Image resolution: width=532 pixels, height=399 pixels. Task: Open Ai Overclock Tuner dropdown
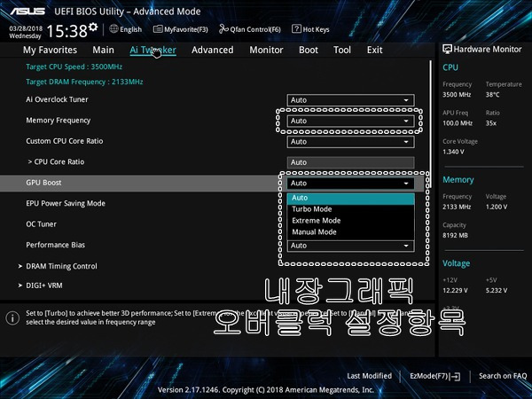click(350, 100)
